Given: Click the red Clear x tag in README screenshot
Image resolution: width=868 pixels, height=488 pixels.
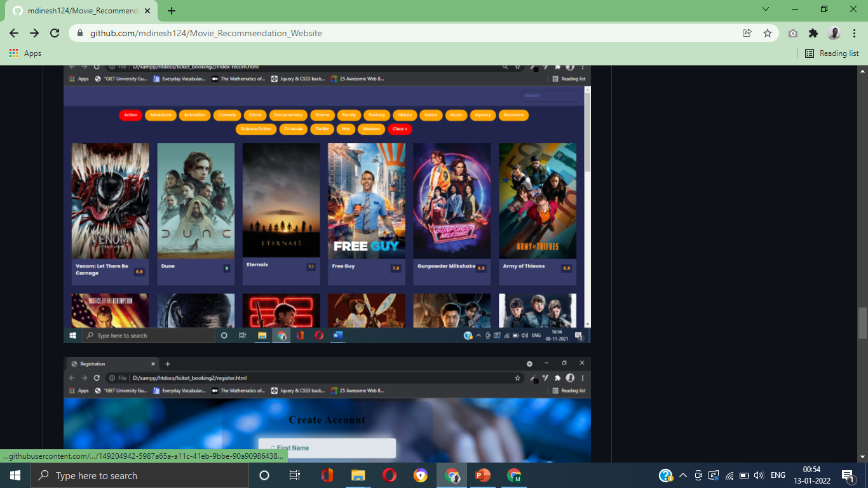Looking at the screenshot, I should [x=400, y=129].
